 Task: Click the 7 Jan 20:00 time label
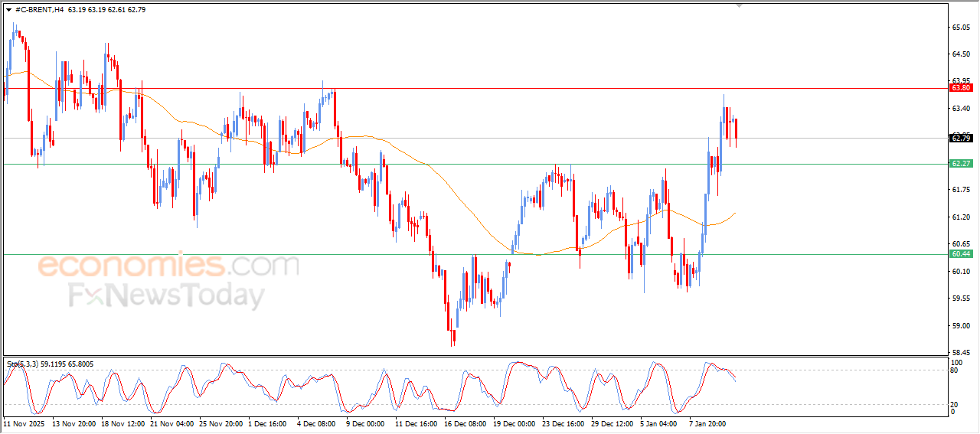[x=709, y=423]
